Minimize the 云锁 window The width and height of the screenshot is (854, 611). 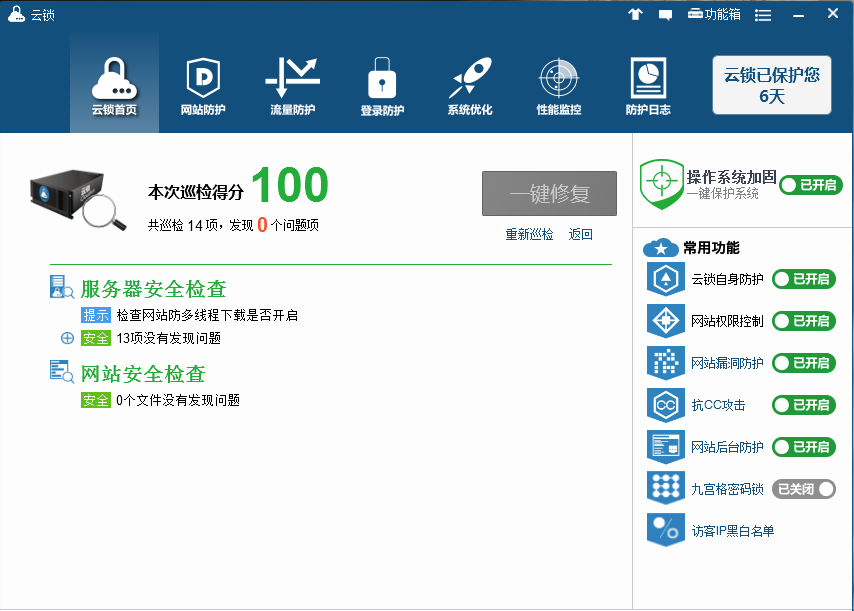point(798,15)
